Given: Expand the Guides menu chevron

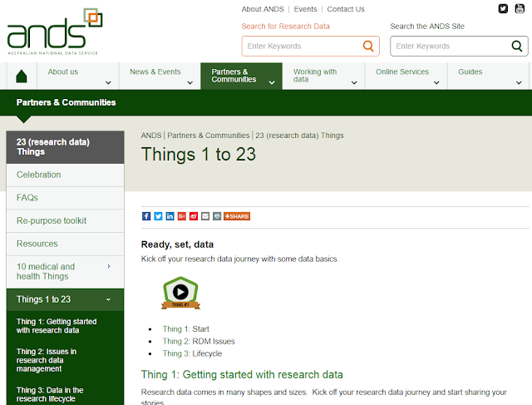Looking at the screenshot, I should point(519,82).
